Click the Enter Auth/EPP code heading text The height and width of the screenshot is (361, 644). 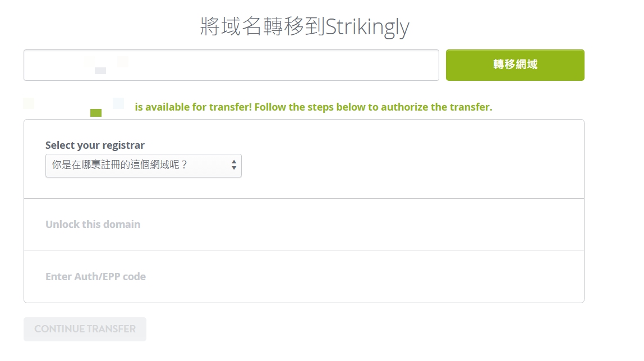(x=96, y=277)
